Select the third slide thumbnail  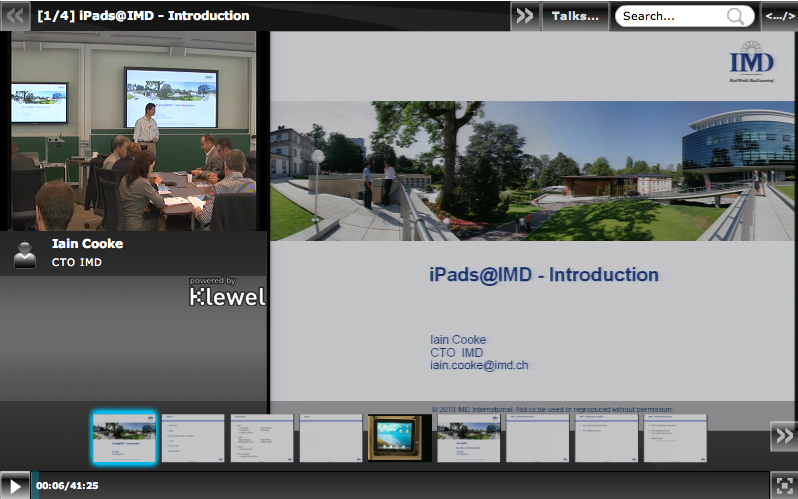(x=262, y=438)
